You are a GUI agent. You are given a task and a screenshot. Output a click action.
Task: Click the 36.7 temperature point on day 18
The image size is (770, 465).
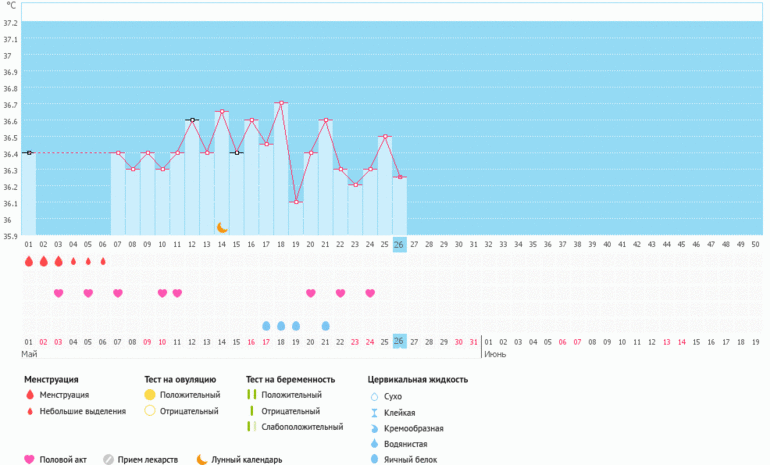[281, 103]
